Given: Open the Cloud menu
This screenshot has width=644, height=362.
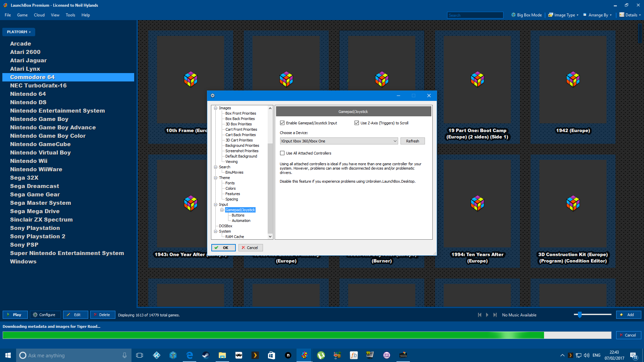Looking at the screenshot, I should pyautogui.click(x=39, y=15).
